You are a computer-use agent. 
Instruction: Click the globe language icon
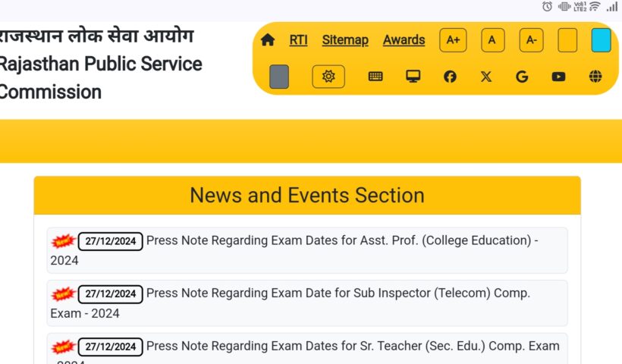pos(595,77)
